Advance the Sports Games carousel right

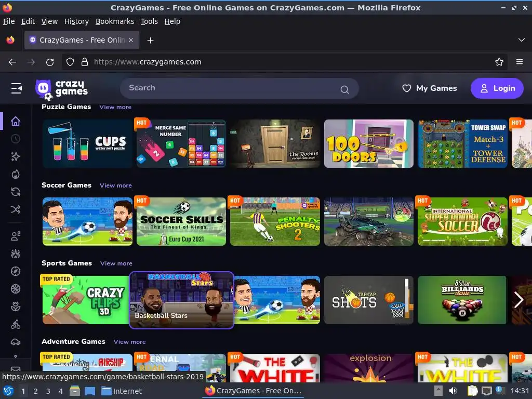coord(518,300)
